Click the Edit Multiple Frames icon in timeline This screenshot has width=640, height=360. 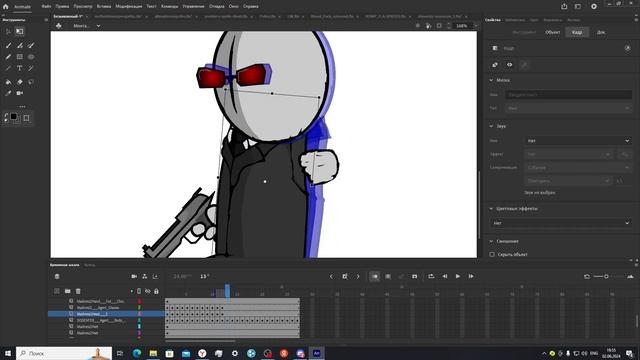pos(388,276)
